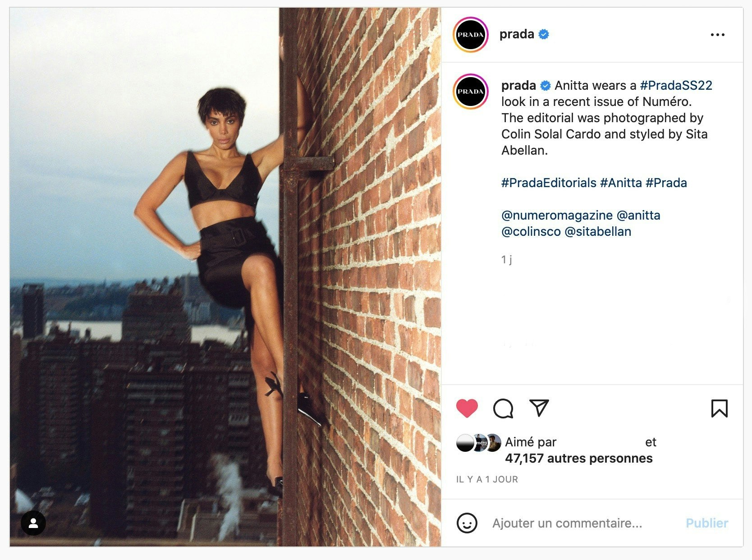Save post with bookmark icon
The height and width of the screenshot is (560, 752).
719,408
